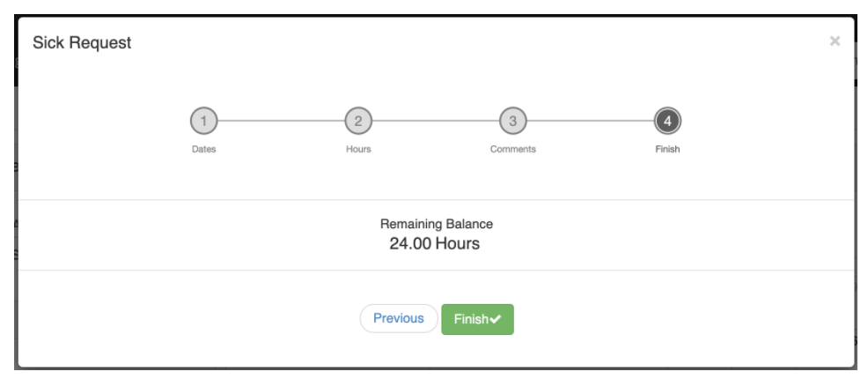Image resolution: width=868 pixels, height=379 pixels.
Task: Select the step 2 circle
Action: pos(358,121)
